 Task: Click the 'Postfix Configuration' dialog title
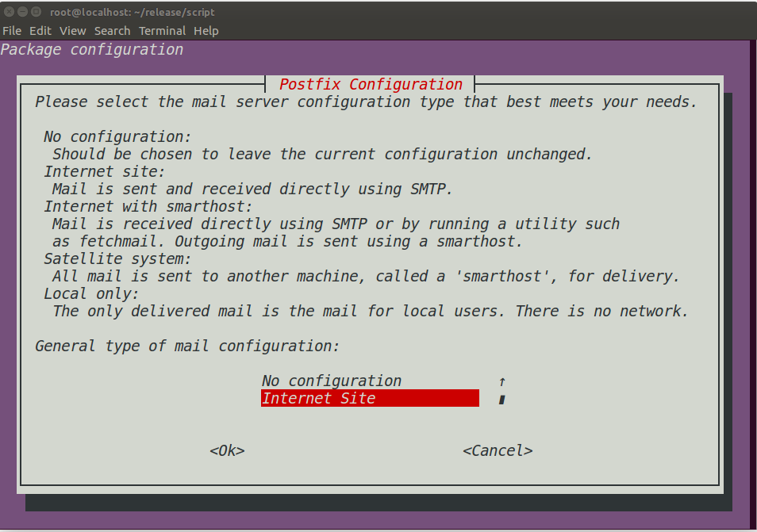(x=371, y=84)
